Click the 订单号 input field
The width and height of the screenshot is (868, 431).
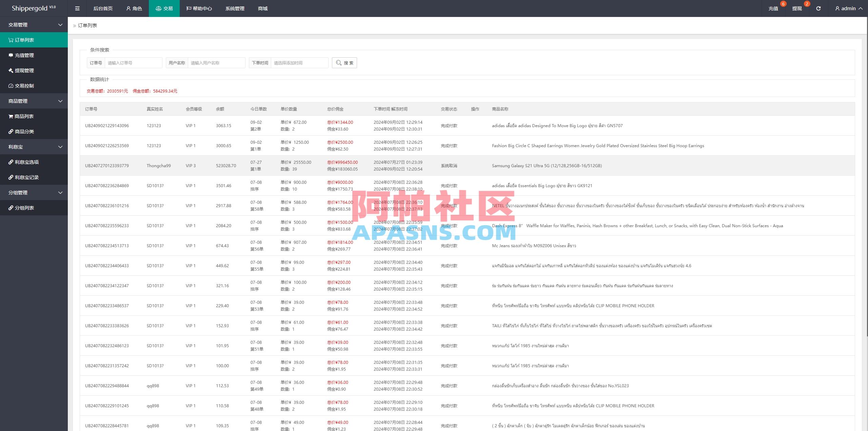coord(133,62)
